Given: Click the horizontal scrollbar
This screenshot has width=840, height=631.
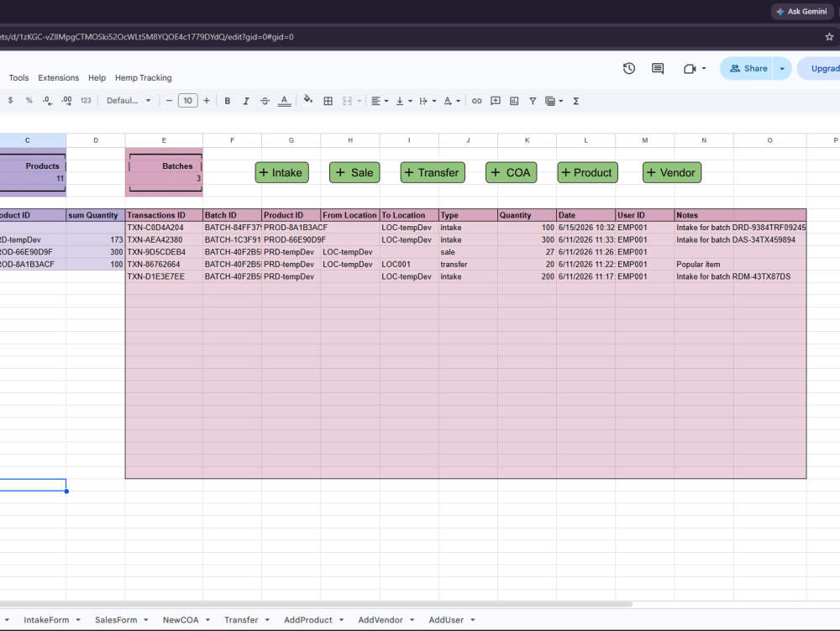Looking at the screenshot, I should [x=316, y=604].
